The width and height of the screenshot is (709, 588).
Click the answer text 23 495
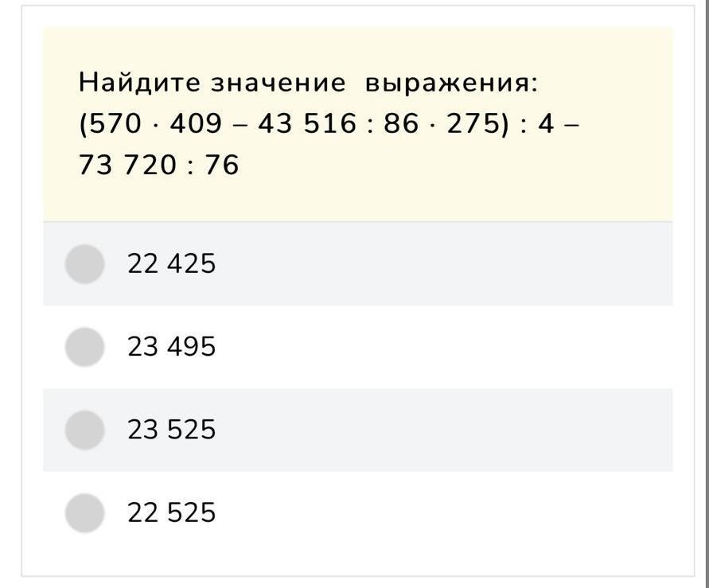coord(171,347)
